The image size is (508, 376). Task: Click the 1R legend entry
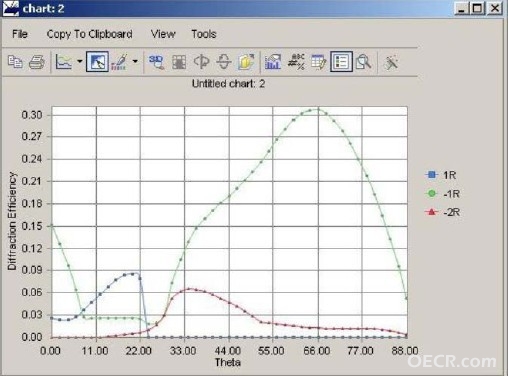pos(441,175)
